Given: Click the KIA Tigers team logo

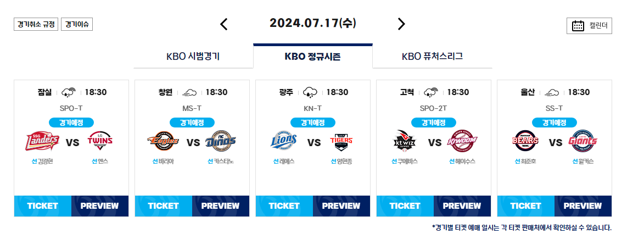Looking at the screenshot, I should [341, 142].
